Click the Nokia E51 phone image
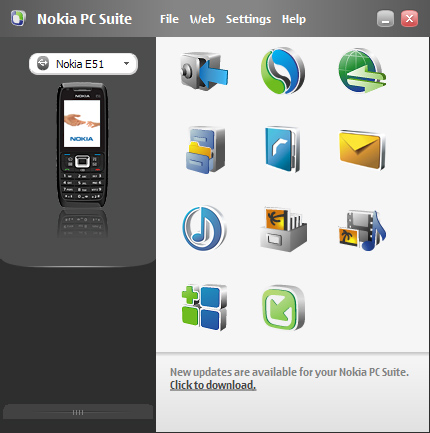Viewport: 430px width, 433px height. (x=82, y=145)
